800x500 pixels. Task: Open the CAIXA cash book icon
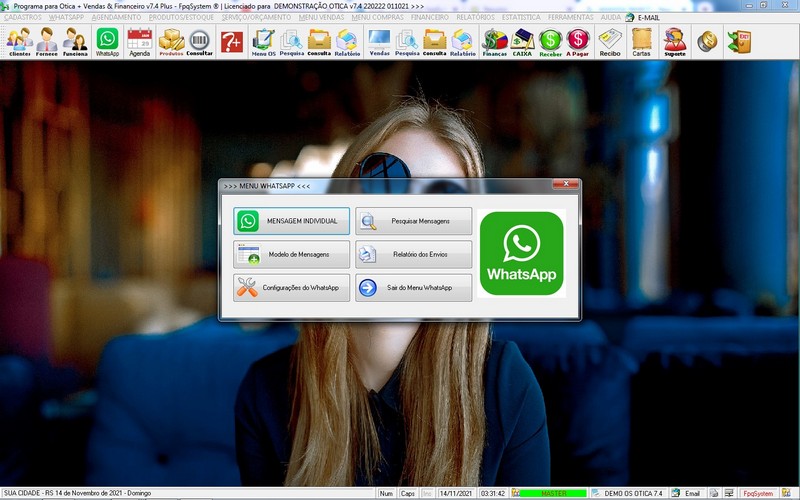[x=522, y=42]
